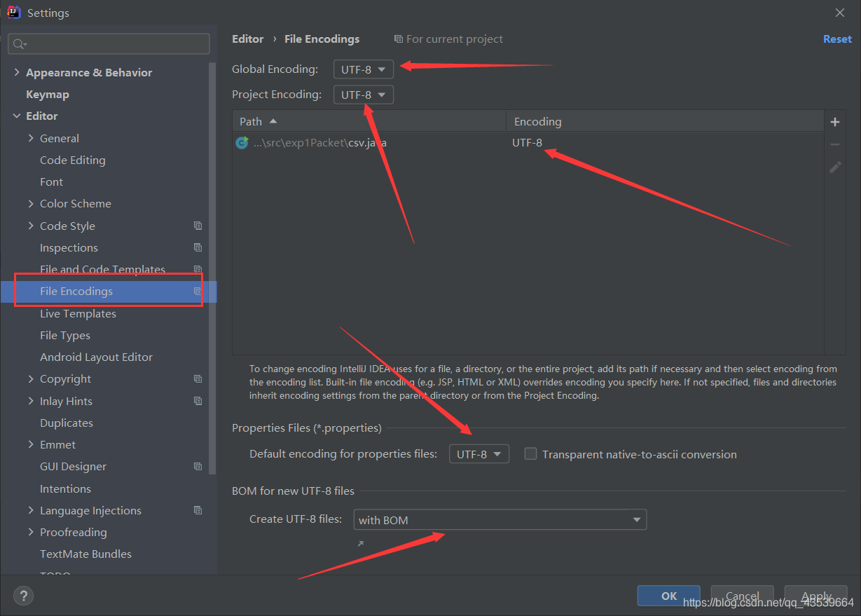Click the OK button
Screen dimensions: 861x616
(669, 596)
